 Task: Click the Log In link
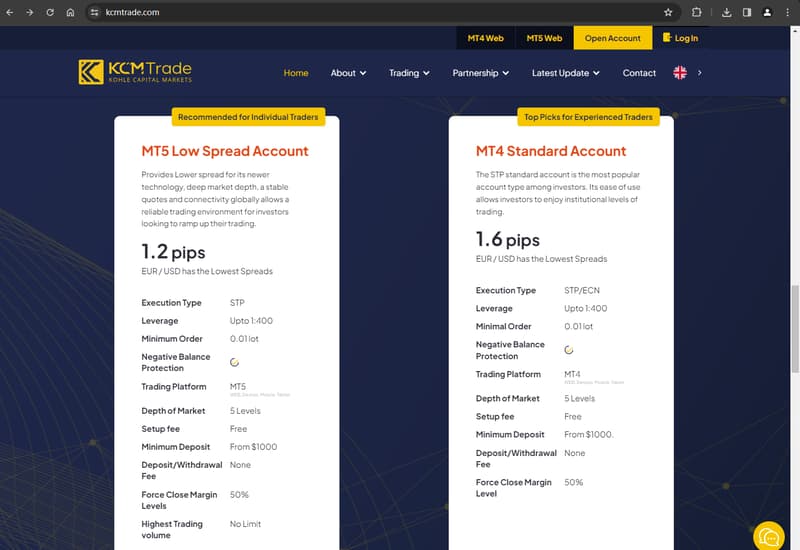686,38
